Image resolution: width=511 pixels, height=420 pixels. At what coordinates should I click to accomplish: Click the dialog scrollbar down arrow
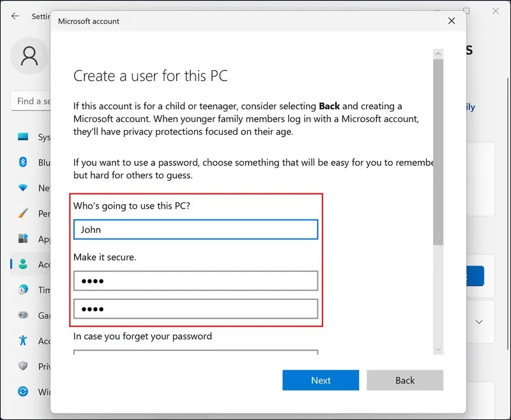coord(438,350)
